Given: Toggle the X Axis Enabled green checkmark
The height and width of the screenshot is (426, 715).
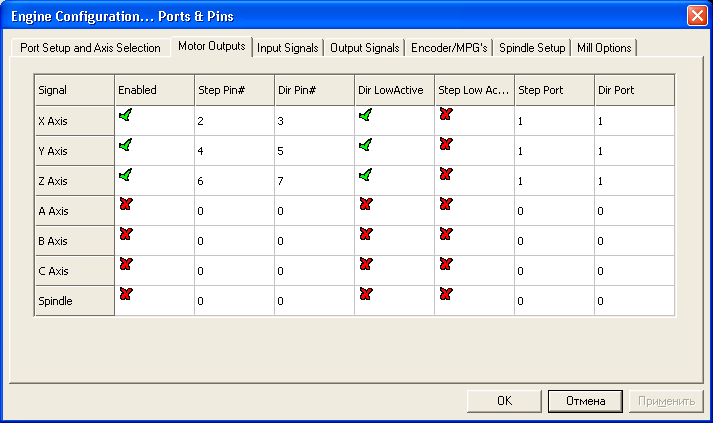Looking at the screenshot, I should click(x=125, y=115).
